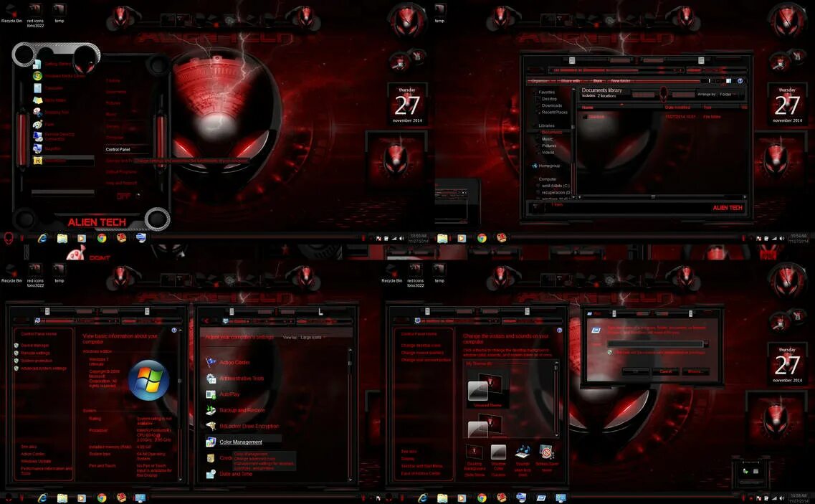The height and width of the screenshot is (504, 815).
Task: Expand Run dialog Open dropdown arrow
Action: tap(705, 344)
